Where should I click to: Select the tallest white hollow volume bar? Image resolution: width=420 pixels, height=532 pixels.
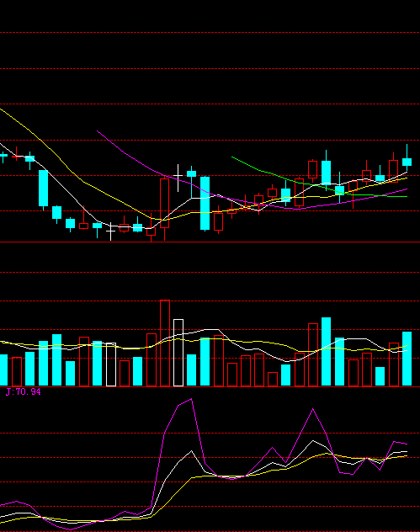click(178, 353)
